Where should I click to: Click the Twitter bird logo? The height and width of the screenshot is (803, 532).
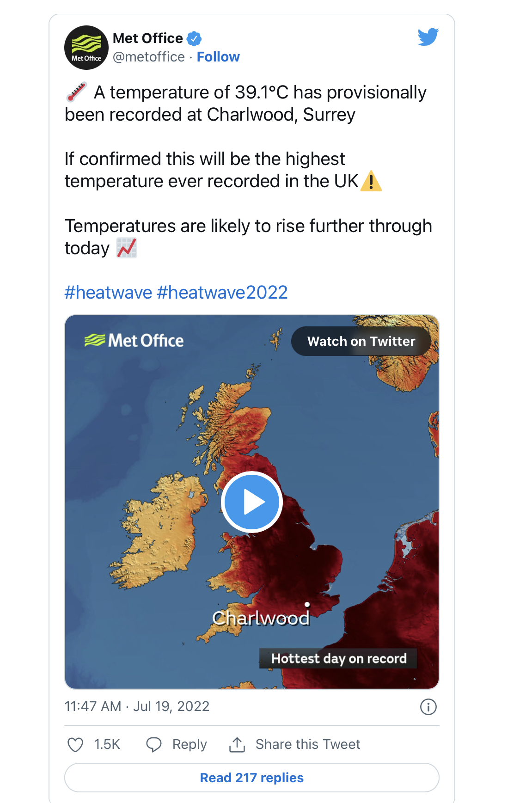coord(428,37)
